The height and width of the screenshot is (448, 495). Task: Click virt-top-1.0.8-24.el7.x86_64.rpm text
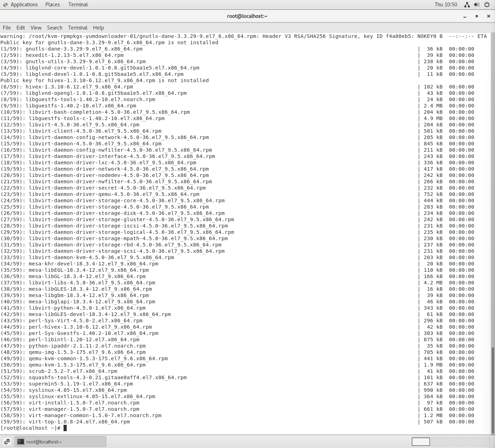coord(79,422)
